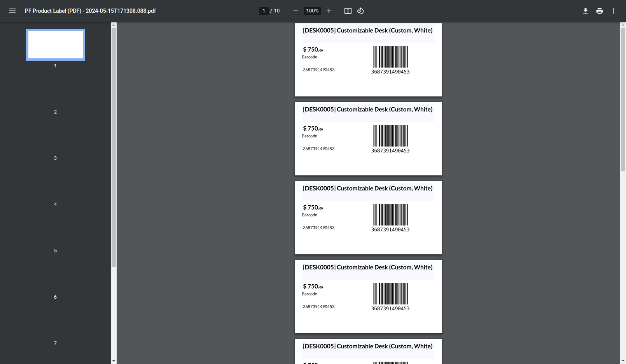Select the barcode number 3687391490453 text
This screenshot has width=626, height=364.
point(318,70)
